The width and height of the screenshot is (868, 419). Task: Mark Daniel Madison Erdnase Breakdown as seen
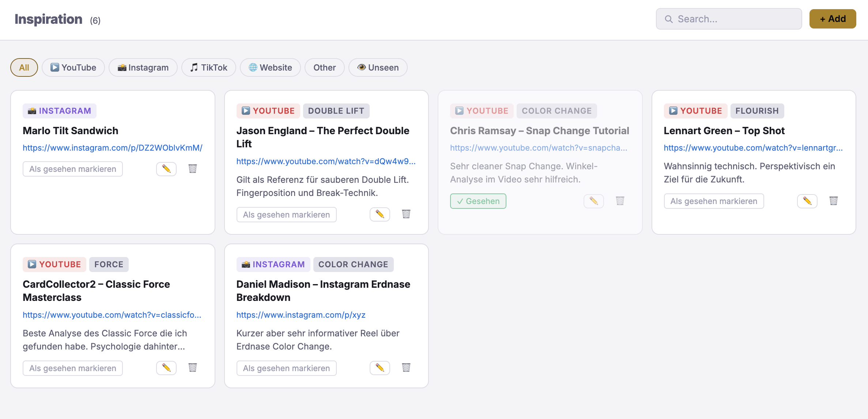click(286, 368)
